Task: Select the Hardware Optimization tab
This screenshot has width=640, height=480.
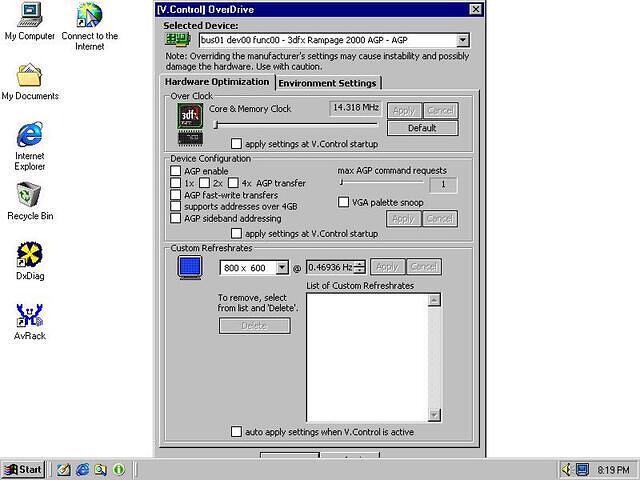Action: 217,82
